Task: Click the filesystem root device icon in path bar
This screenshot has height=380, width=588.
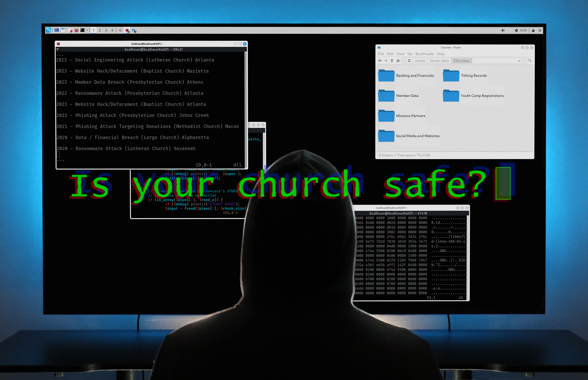Action: pyautogui.click(x=409, y=61)
